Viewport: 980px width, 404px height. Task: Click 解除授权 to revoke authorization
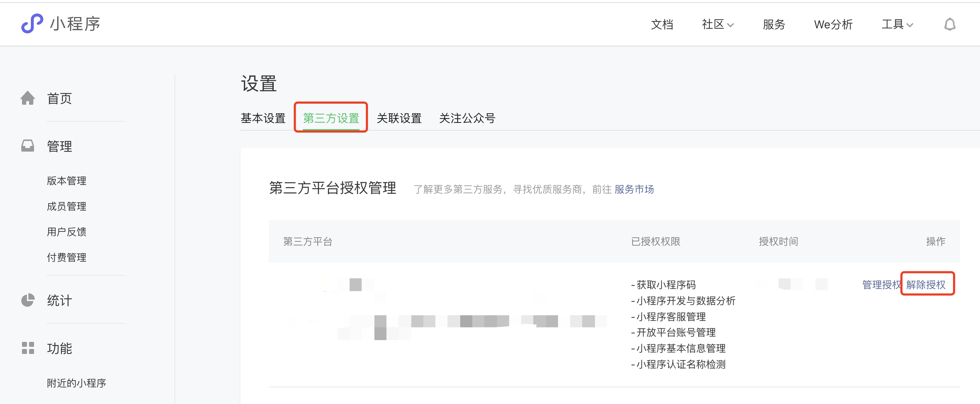click(926, 284)
